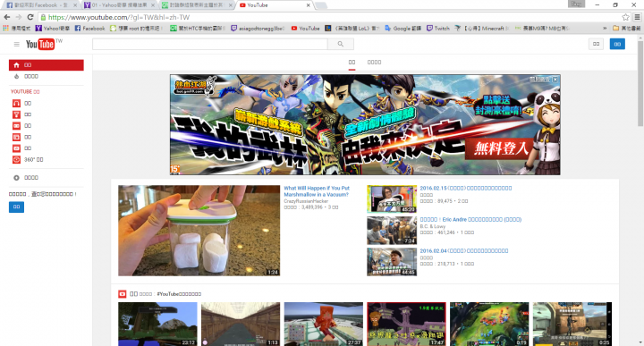Open the 2016.02.04 video title link
The height and width of the screenshot is (346, 644).
click(x=464, y=250)
